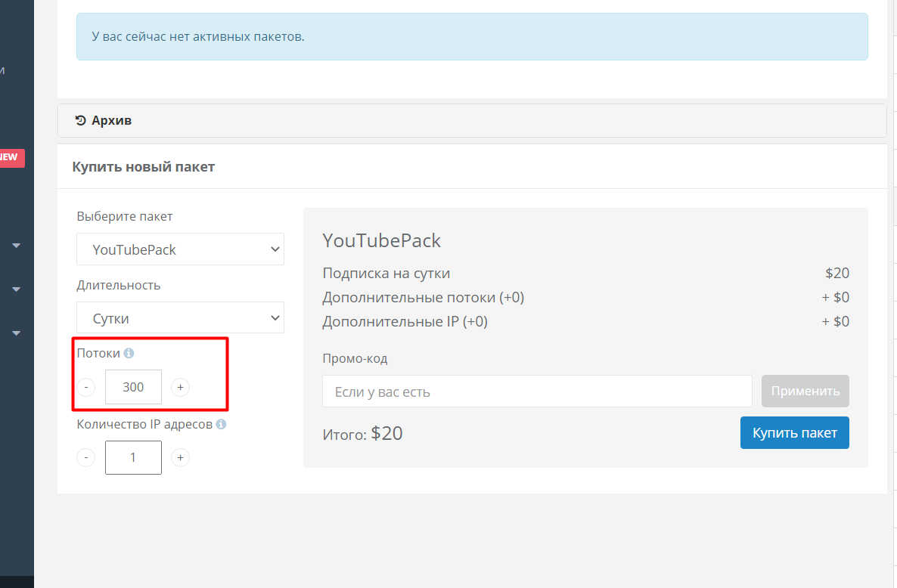Focus the Промо-код input field
Image resolution: width=897 pixels, height=588 pixels.
[537, 391]
